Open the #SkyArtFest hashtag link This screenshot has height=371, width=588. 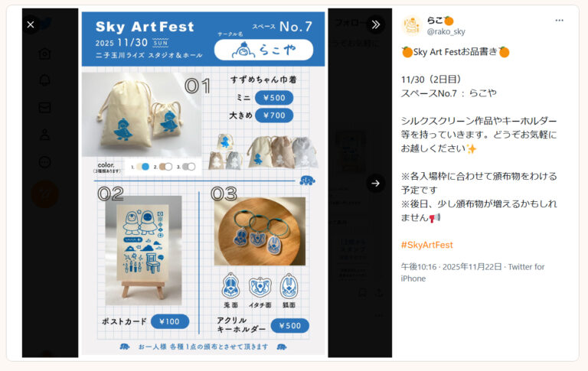pos(426,245)
